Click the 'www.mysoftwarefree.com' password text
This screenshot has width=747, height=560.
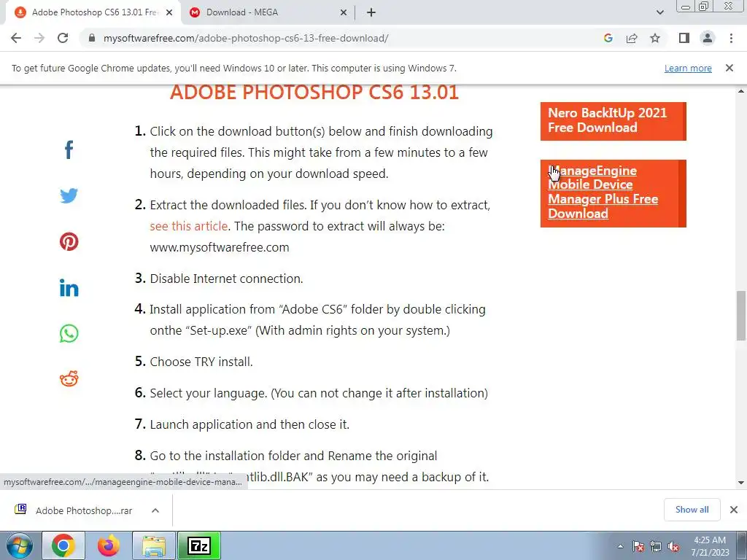(x=219, y=248)
